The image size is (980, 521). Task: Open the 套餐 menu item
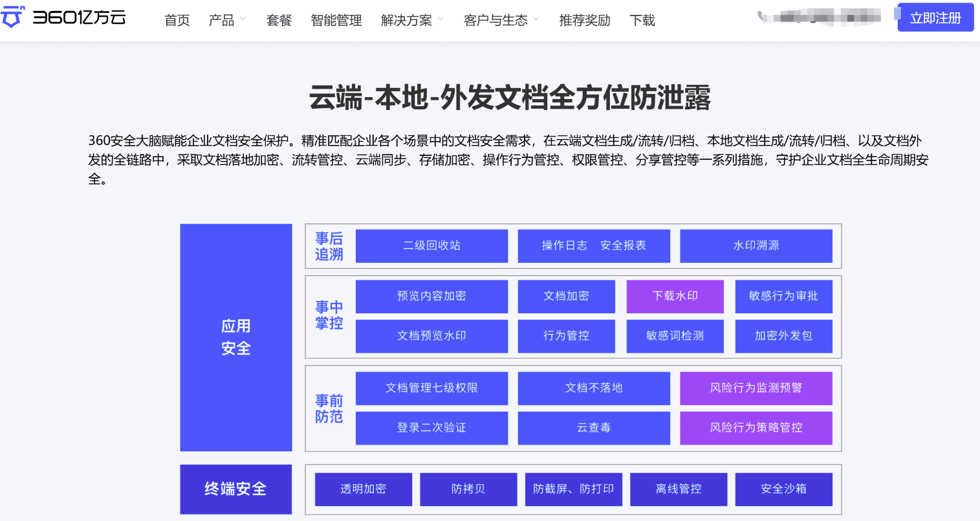tap(279, 20)
